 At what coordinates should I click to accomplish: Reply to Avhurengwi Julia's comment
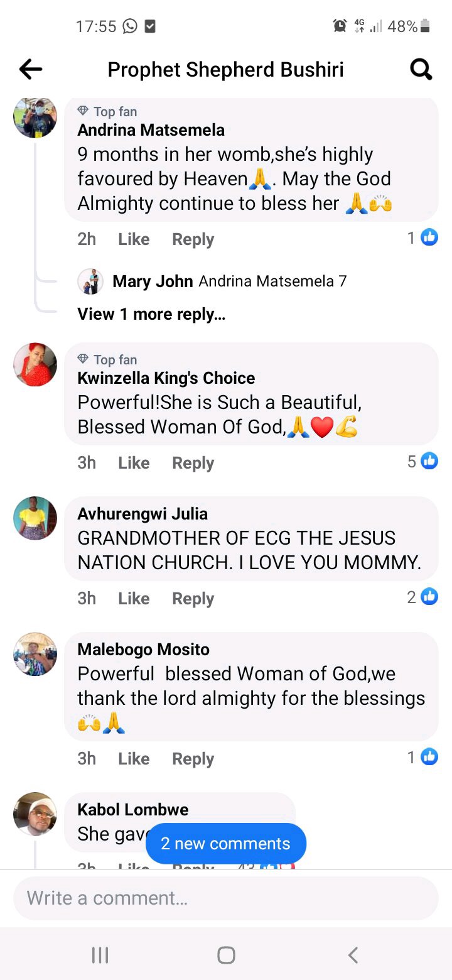coord(193,599)
